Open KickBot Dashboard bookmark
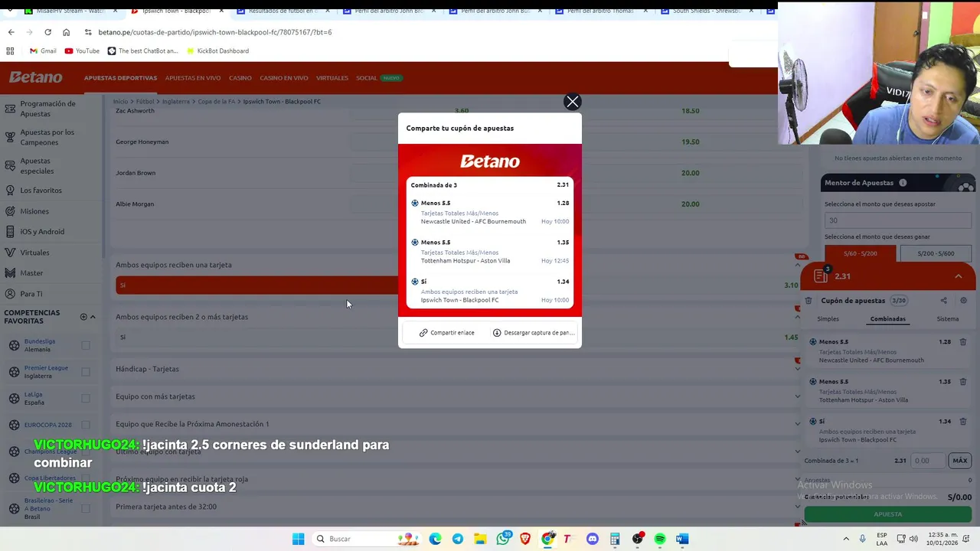 tap(217, 51)
